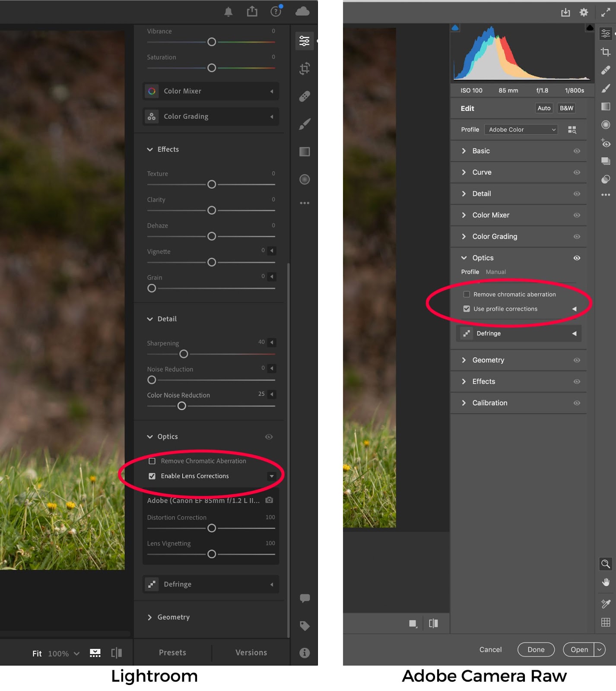Click Lightroom cloud sync status icon
Image resolution: width=616 pixels, height=691 pixels.
click(x=302, y=11)
